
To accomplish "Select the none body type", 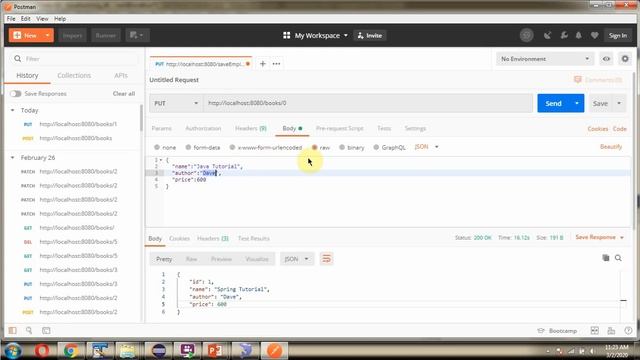I will (157, 147).
